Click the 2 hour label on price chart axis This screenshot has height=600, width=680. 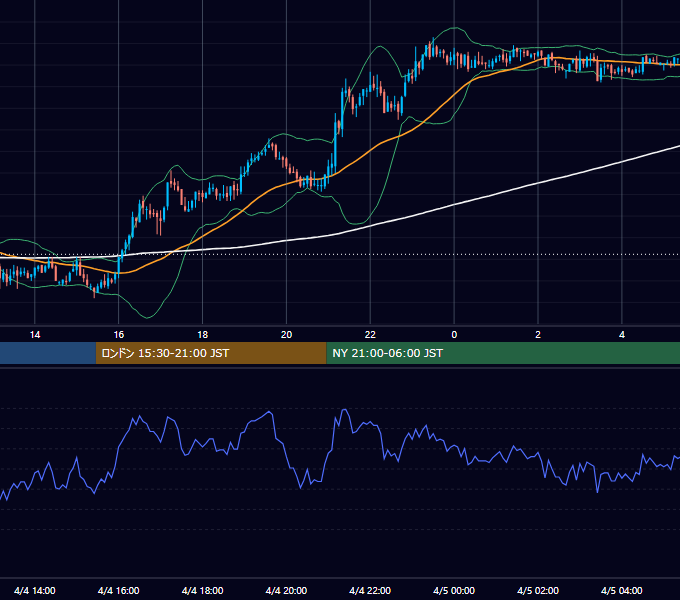(538, 335)
